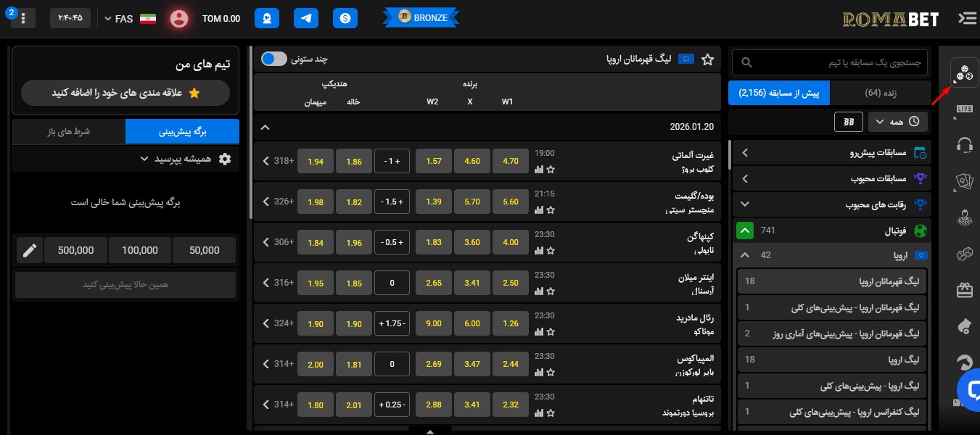Click the BRONZE loyalty badge
This screenshot has width=980, height=435.
(421, 17)
